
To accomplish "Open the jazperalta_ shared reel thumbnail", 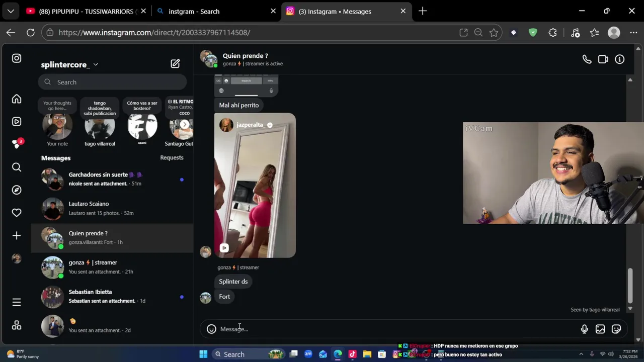I will [x=255, y=186].
